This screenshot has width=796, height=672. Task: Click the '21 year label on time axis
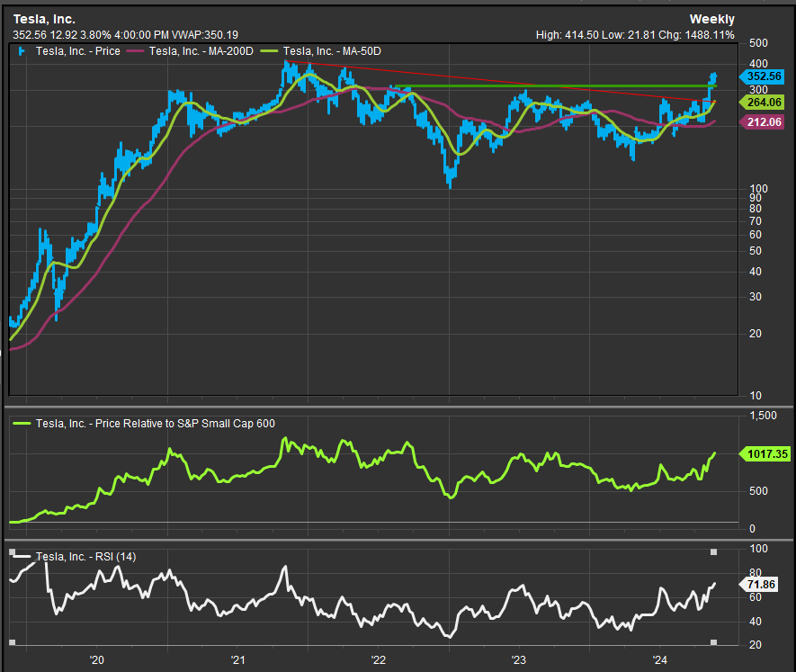pos(237,659)
